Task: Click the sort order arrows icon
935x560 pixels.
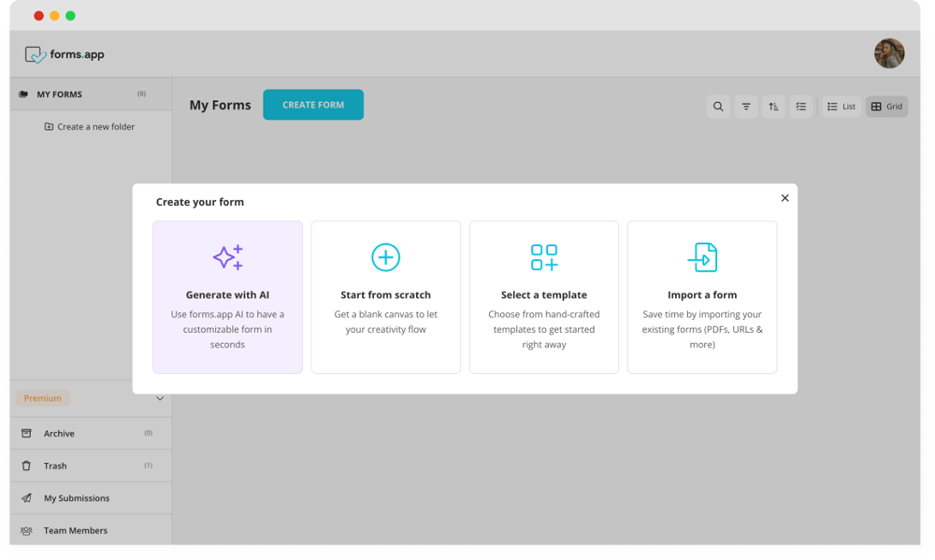Action: tap(773, 107)
